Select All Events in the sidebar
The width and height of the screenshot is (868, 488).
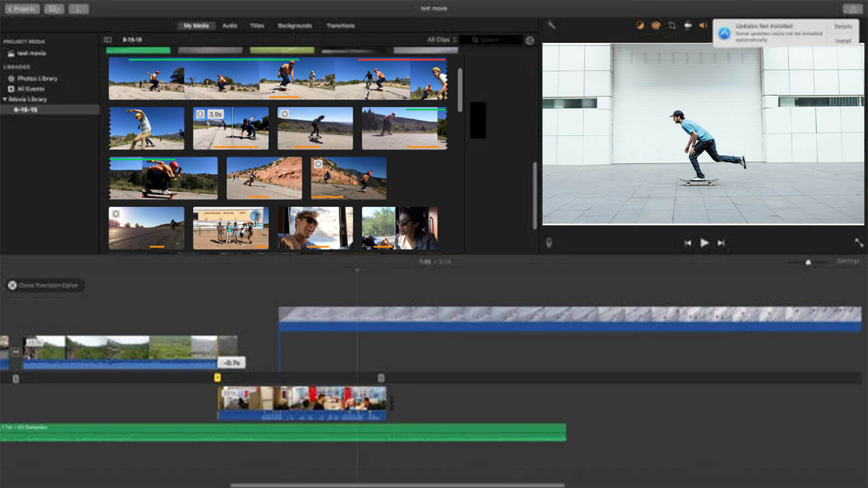click(31, 88)
